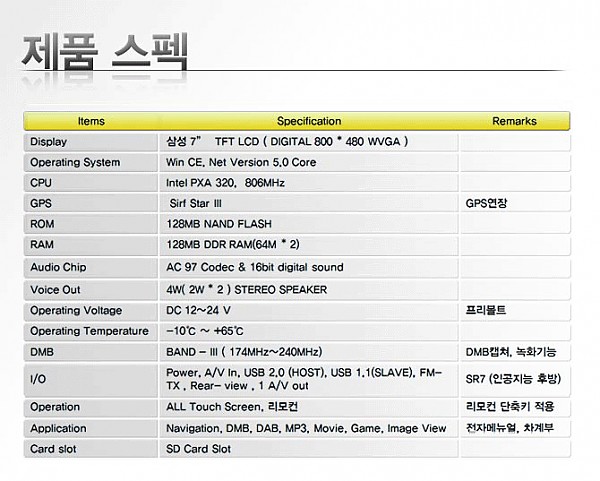Click the Specification column header
This screenshot has width=600, height=481.
(x=309, y=121)
